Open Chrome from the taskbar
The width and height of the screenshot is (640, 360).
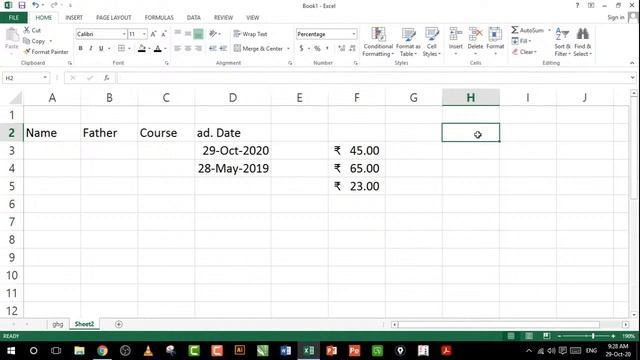[102, 351]
